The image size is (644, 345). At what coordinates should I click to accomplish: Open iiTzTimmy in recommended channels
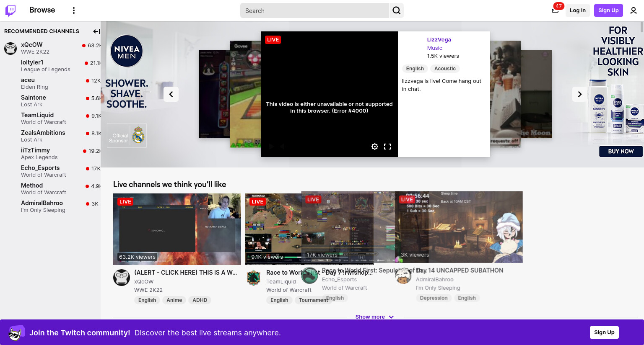(x=50, y=154)
